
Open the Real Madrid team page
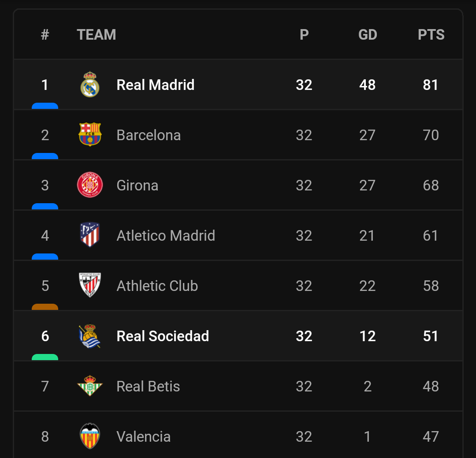pyautogui.click(x=155, y=85)
